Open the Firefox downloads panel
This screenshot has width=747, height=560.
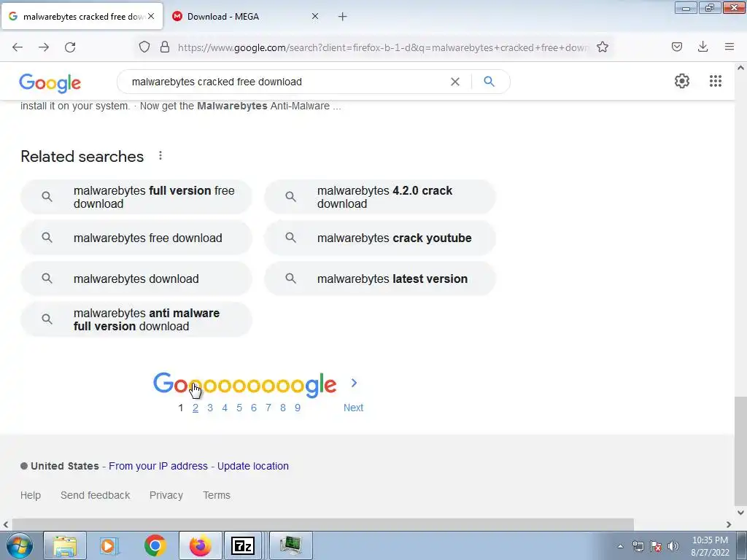click(x=703, y=47)
